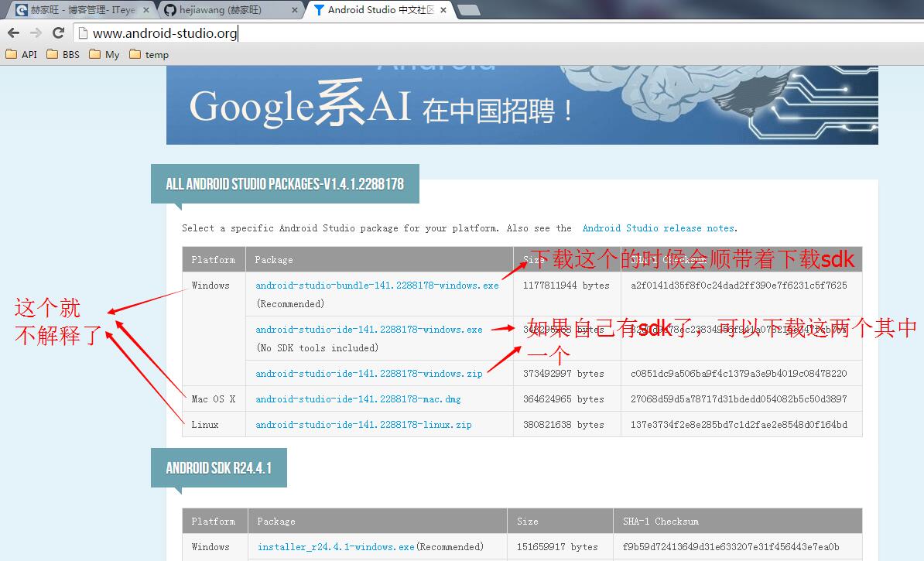Click checksum 27068d59d5a78717d31bdedd054082b5c50d3897
This screenshot has width=924, height=561.
[x=739, y=399]
